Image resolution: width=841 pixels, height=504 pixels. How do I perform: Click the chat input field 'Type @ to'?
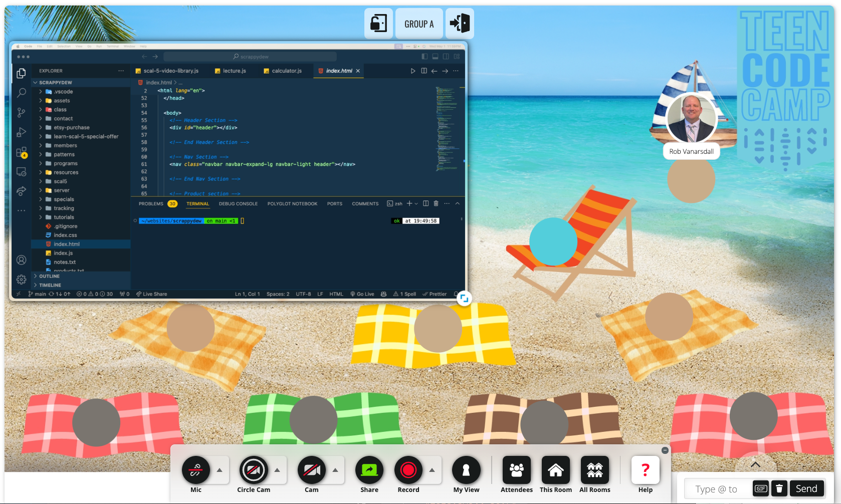coord(718,489)
